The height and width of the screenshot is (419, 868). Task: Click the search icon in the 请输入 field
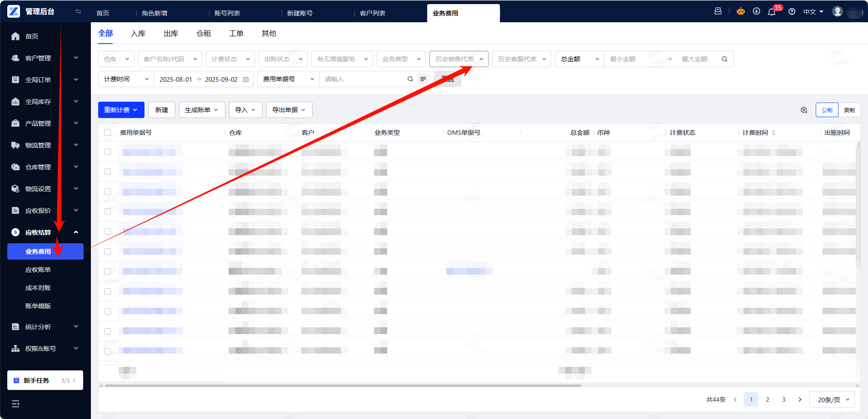(410, 79)
